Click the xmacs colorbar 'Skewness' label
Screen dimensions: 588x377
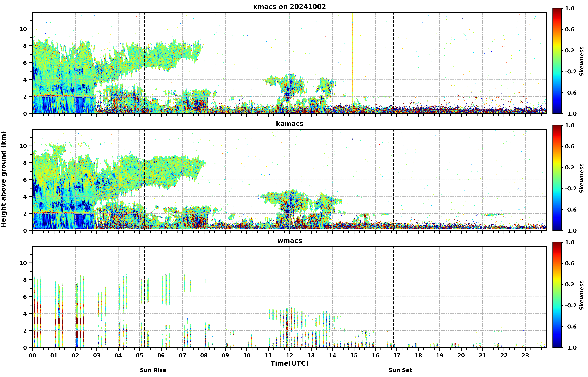[x=582, y=61]
